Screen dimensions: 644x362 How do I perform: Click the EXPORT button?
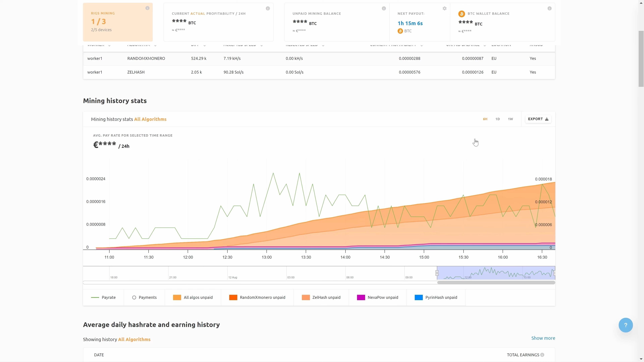point(538,119)
